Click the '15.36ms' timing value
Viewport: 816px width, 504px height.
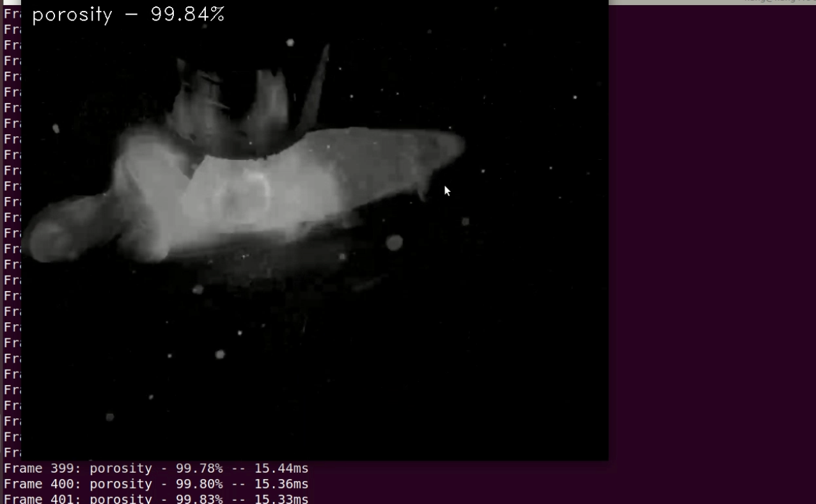[281, 484]
